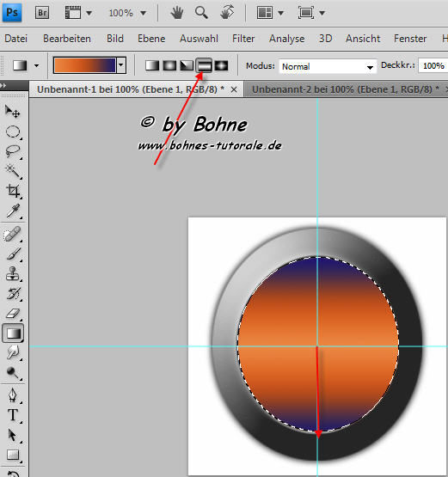Click the Deckkr. opacity field
The height and width of the screenshot is (477, 448).
coord(433,65)
